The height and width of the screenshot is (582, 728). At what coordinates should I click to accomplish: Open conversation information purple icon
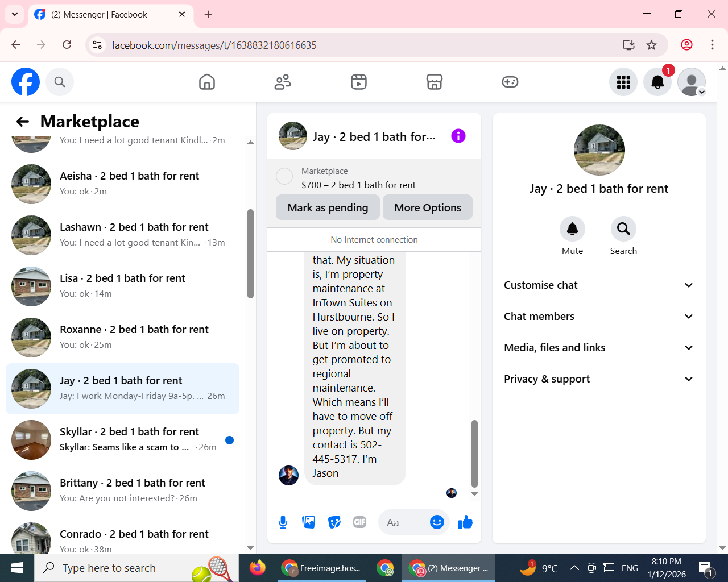(458, 136)
